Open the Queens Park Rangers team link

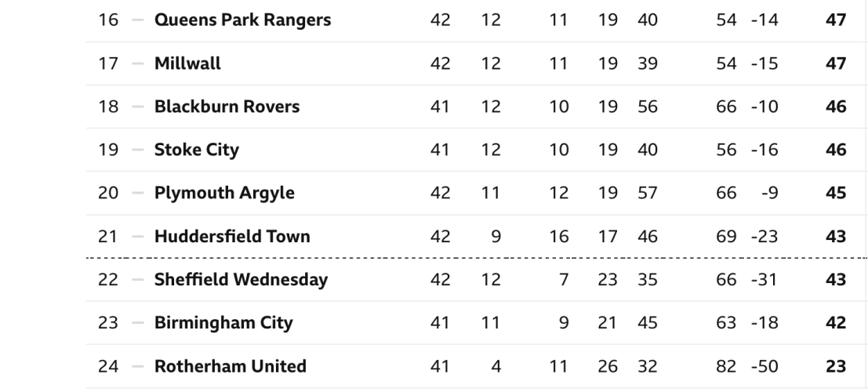242,20
